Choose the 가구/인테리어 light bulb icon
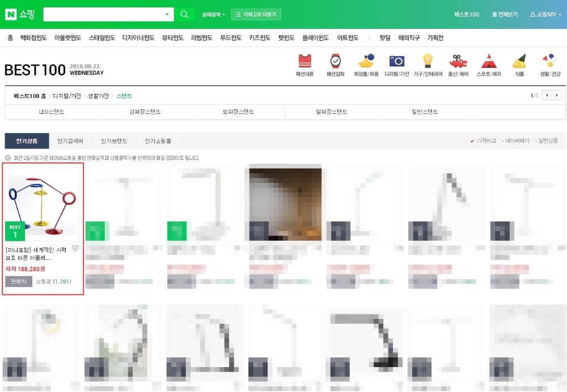The width and height of the screenshot is (567, 392). (x=428, y=61)
